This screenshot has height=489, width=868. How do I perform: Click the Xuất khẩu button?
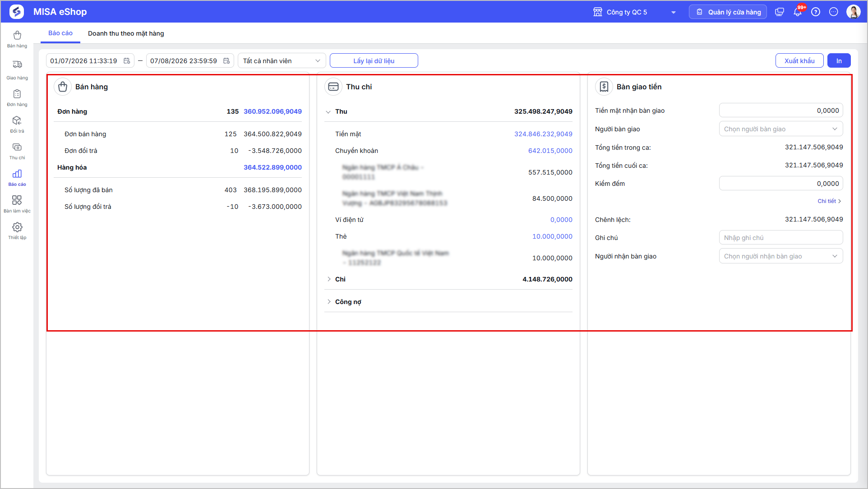point(799,61)
